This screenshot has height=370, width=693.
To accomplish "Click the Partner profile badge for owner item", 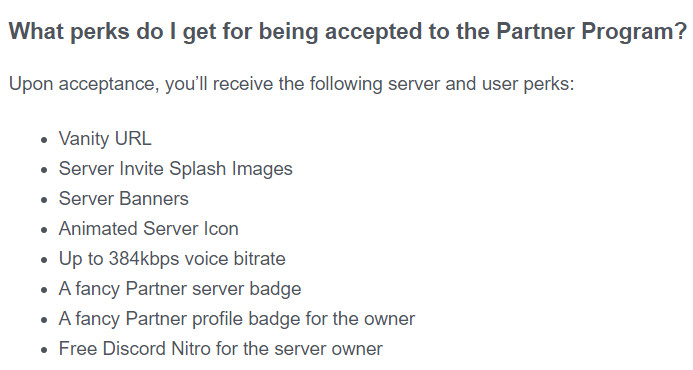I will (237, 319).
